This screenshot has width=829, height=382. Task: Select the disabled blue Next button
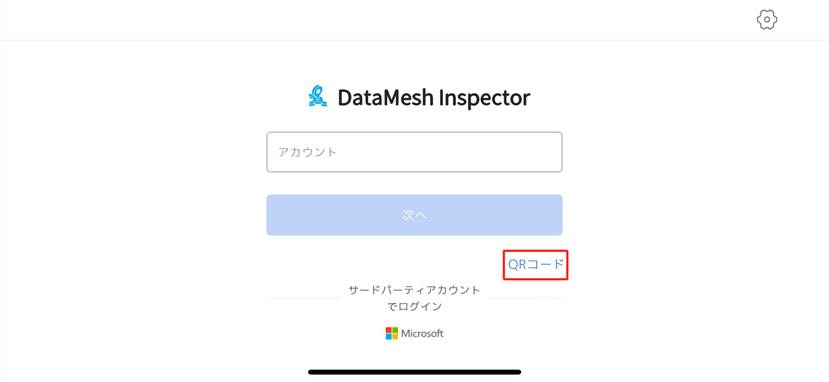tap(414, 215)
